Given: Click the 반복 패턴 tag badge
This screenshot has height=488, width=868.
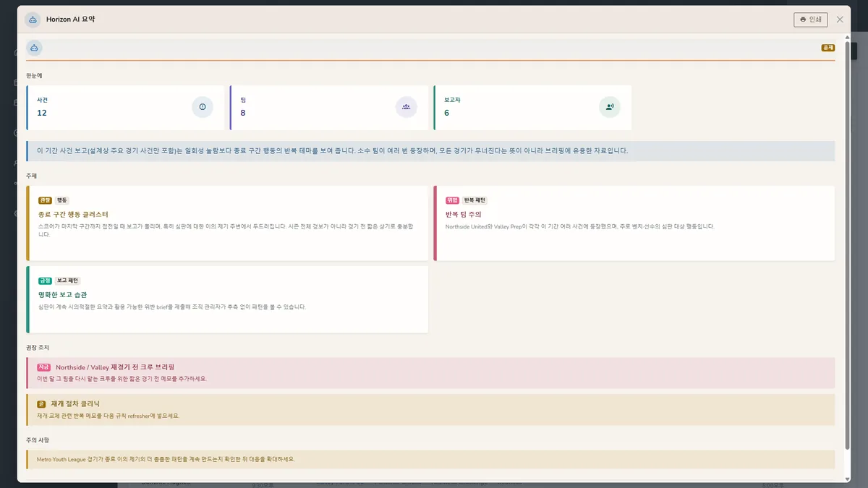Looking at the screenshot, I should tap(475, 200).
